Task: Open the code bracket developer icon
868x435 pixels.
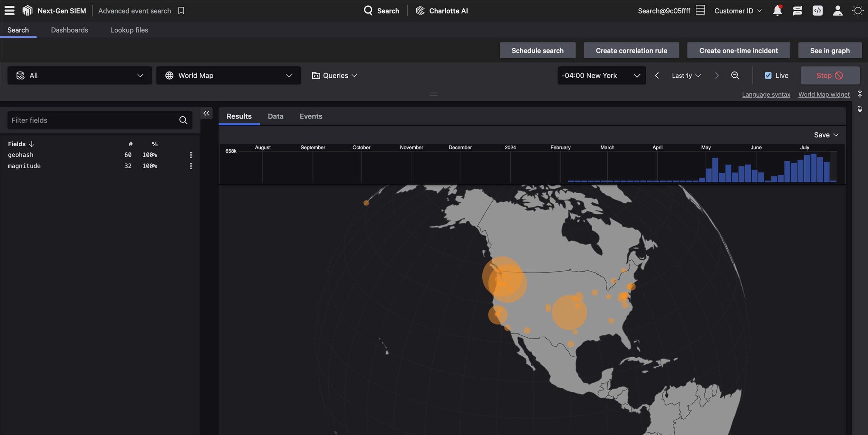Action: coord(817,11)
